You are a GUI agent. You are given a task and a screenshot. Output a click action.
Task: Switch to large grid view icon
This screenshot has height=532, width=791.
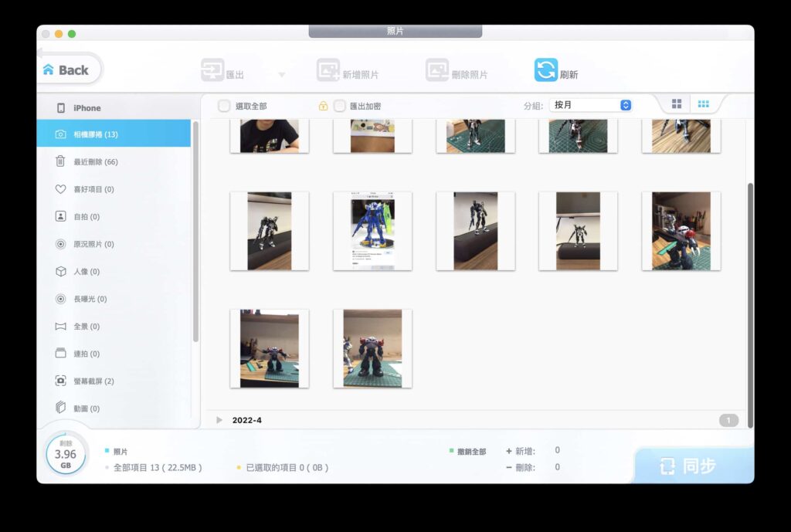[x=677, y=104]
